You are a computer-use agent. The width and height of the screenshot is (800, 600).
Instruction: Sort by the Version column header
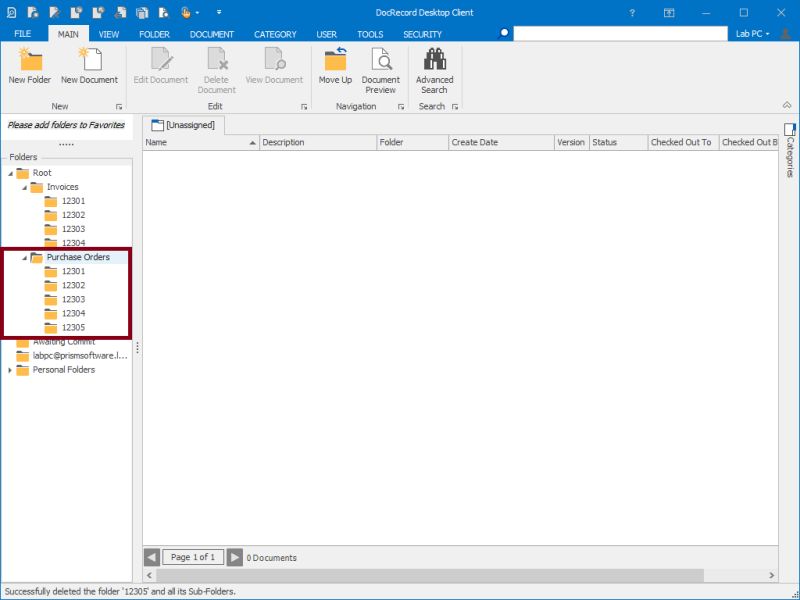pyautogui.click(x=571, y=142)
